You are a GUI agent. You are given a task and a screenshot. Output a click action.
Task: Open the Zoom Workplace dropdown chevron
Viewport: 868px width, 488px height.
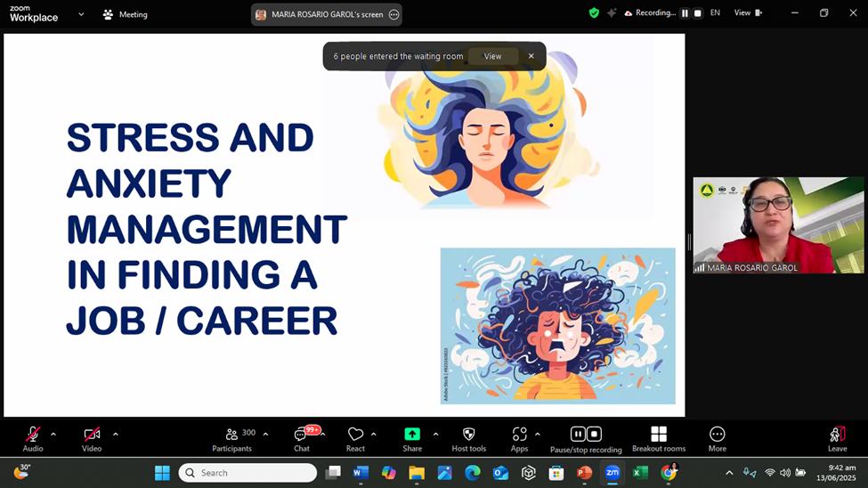click(82, 14)
